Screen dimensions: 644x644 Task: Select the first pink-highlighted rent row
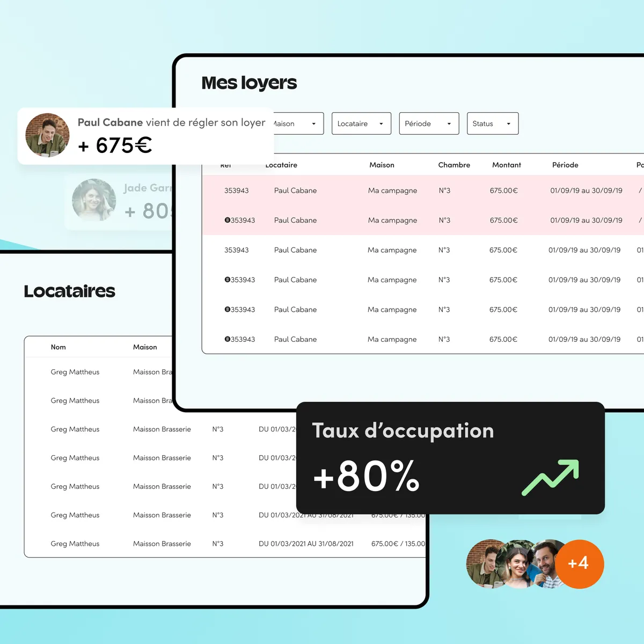coord(423,191)
